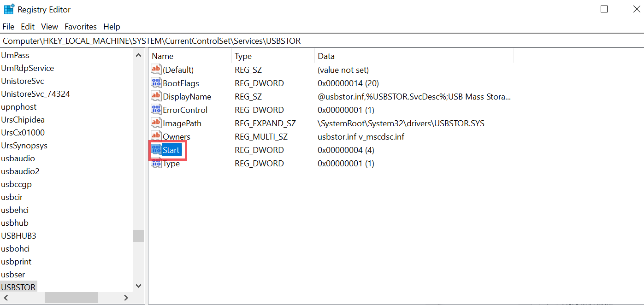The image size is (644, 305).
Task: Open the Edit menu
Action: [x=28, y=27]
